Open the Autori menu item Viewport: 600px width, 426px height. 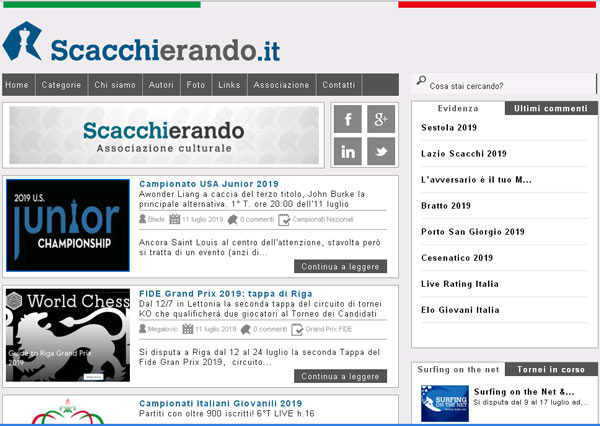point(161,85)
